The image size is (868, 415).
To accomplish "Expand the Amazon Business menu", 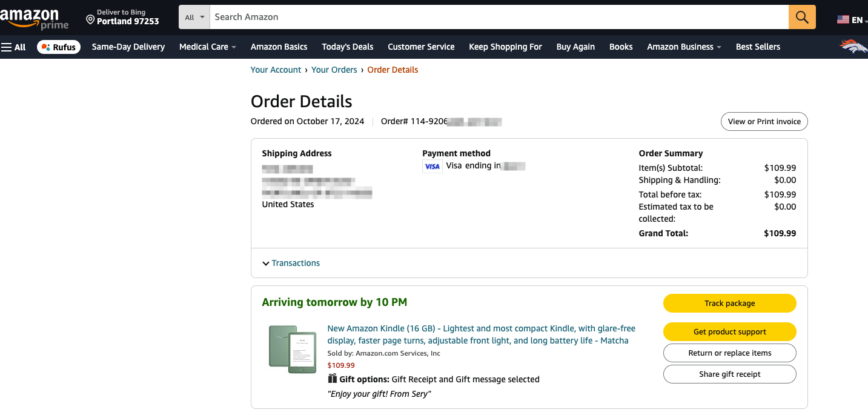I will [684, 47].
